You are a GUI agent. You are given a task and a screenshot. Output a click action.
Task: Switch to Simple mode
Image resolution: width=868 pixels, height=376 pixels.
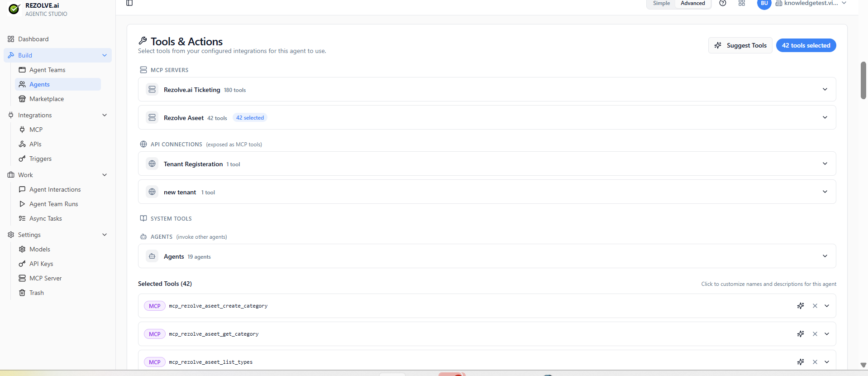coord(661,3)
